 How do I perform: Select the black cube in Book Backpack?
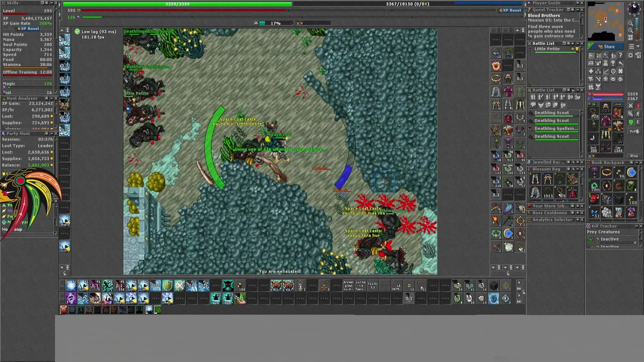point(619,199)
